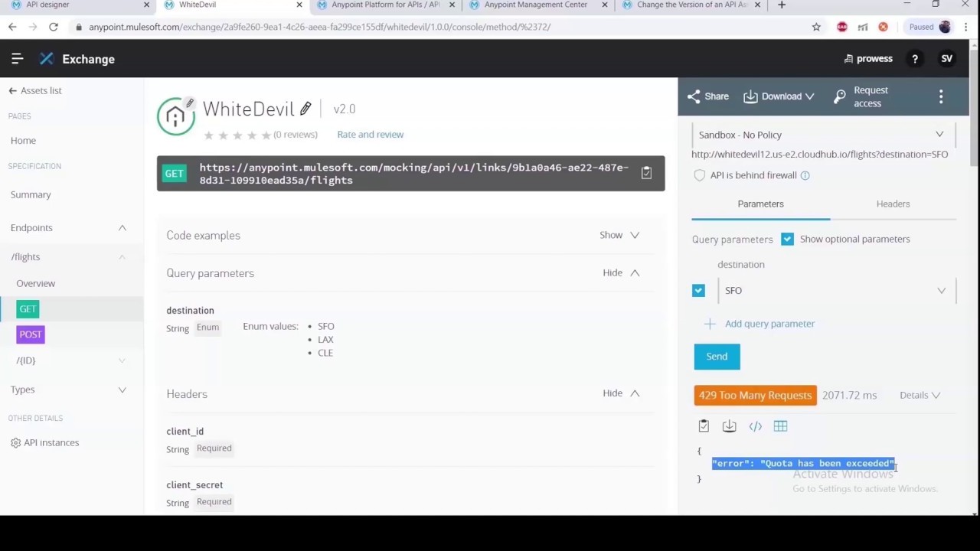Expand the /{ID} endpoint tree
980x551 pixels.
[x=122, y=360]
